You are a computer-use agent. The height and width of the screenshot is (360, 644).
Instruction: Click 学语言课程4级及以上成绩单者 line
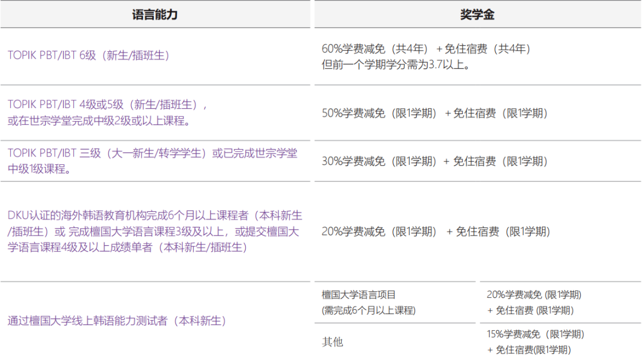(128, 247)
